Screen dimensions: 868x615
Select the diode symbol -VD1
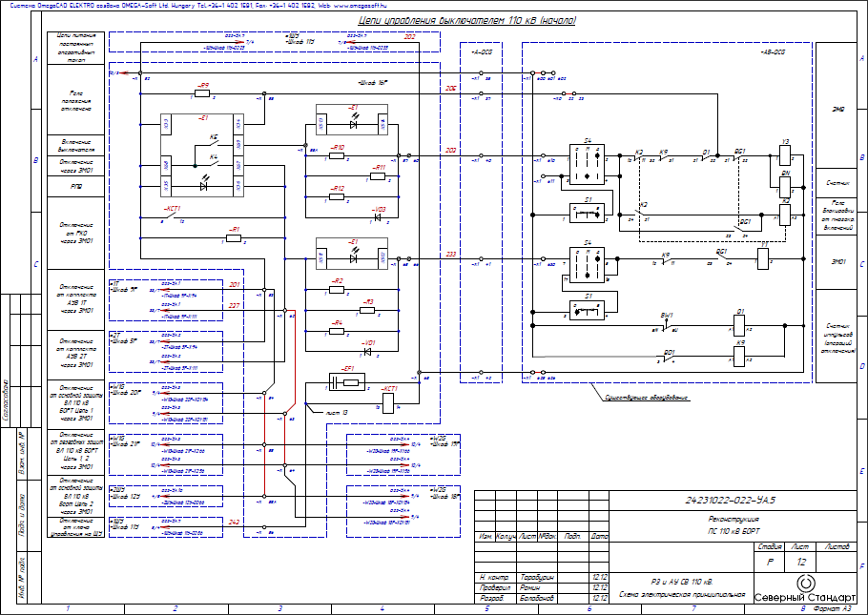367,352
